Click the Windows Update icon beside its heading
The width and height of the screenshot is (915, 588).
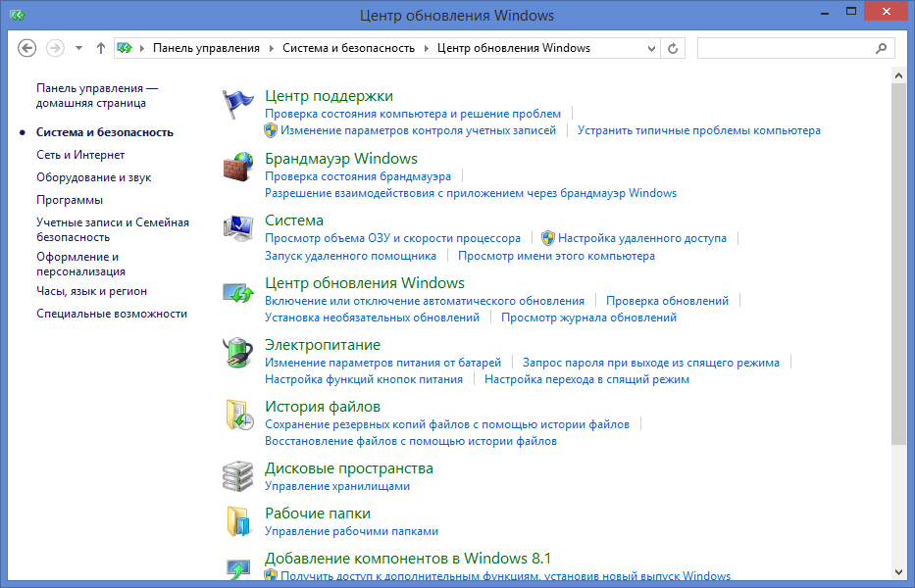pyautogui.click(x=238, y=292)
